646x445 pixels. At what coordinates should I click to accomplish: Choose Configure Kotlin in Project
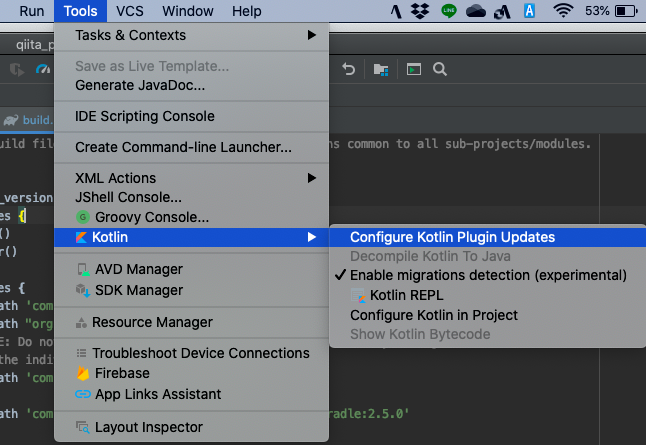tap(488, 315)
